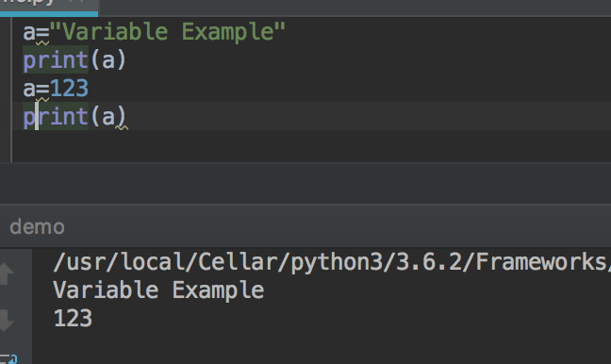
Task: Click the python3 interpreter path in console output
Action: (331, 262)
